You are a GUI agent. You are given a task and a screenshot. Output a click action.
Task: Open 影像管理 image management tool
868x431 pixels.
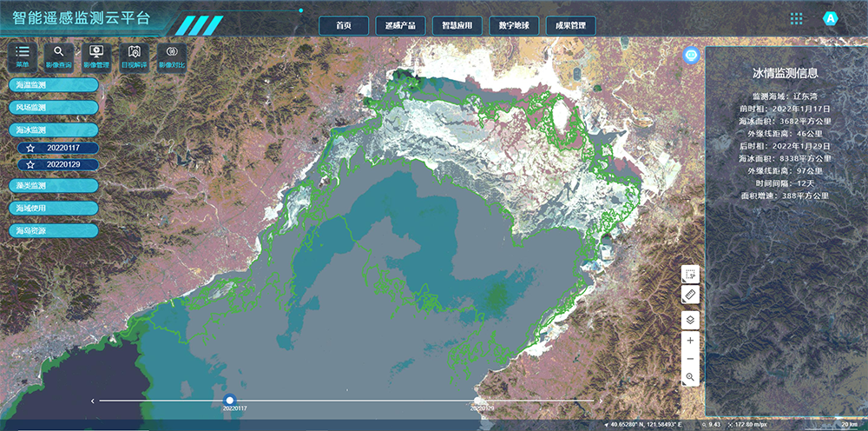(96, 55)
